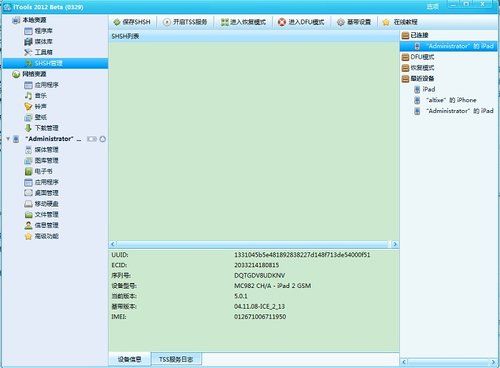The height and width of the screenshot is (368, 500).
Task: Open 选项 options in the title bar
Action: (x=433, y=7)
